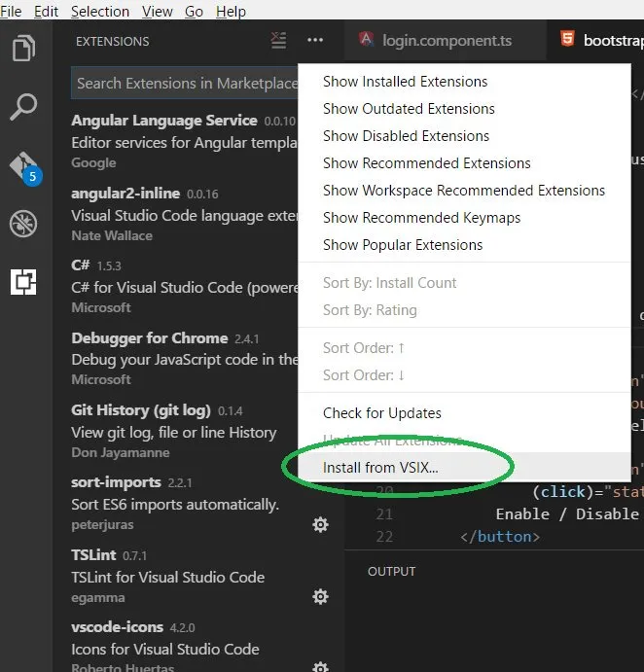This screenshot has width=644, height=672.
Task: Select Sort By: Install Count
Action: tap(464, 283)
